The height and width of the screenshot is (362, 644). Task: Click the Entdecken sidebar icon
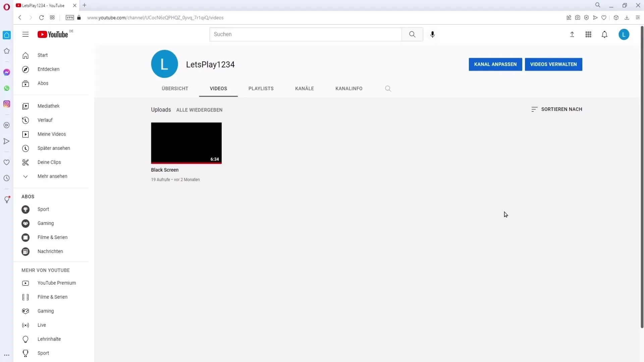(25, 69)
